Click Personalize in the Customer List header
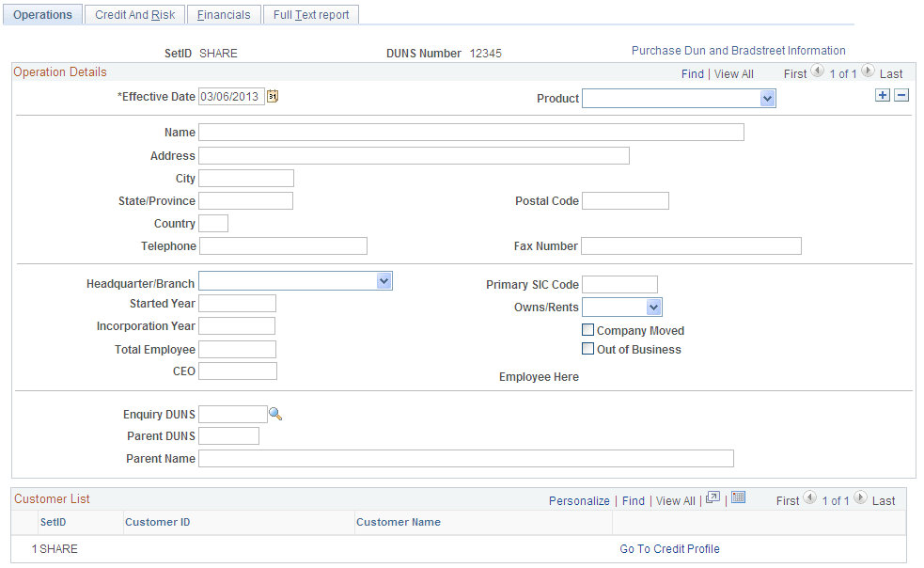 (579, 500)
